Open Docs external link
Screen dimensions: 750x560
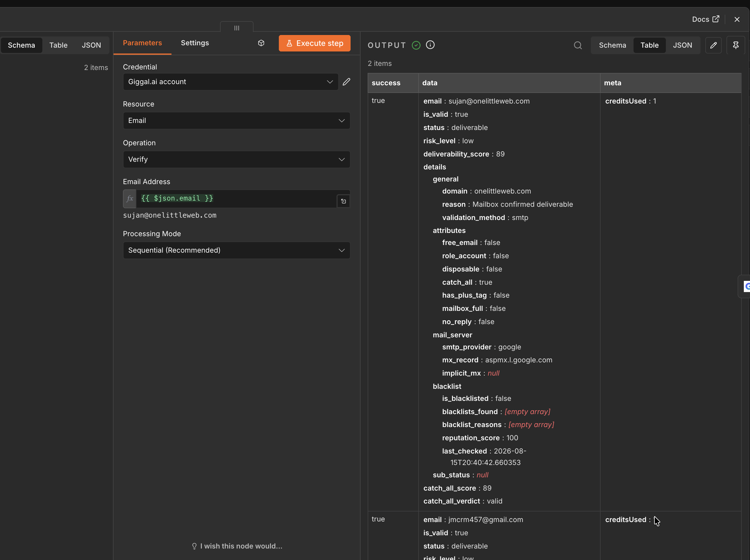coord(705,19)
